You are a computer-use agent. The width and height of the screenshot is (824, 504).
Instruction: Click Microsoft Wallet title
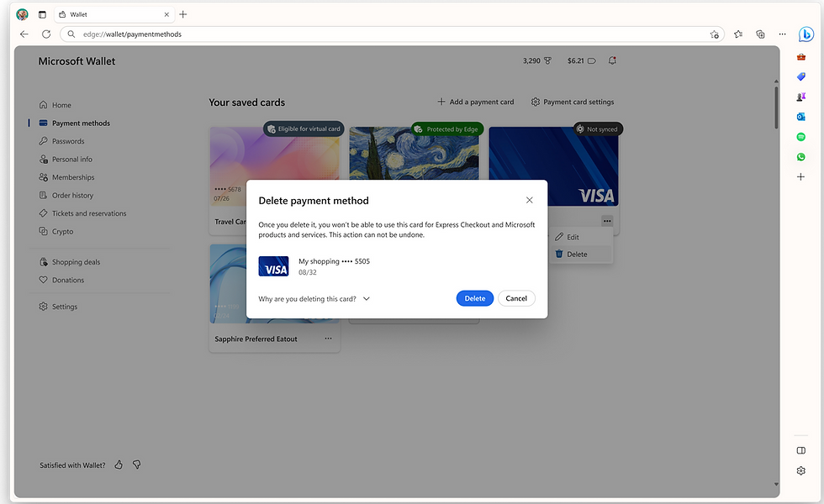click(77, 60)
